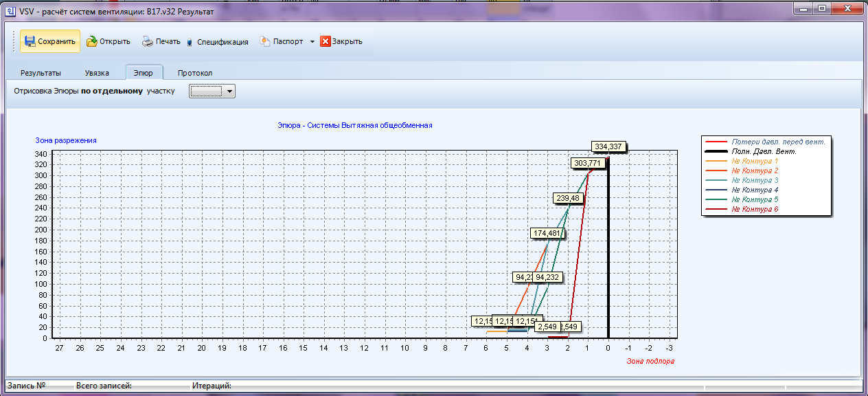Maximize the VSV window

(x=821, y=8)
